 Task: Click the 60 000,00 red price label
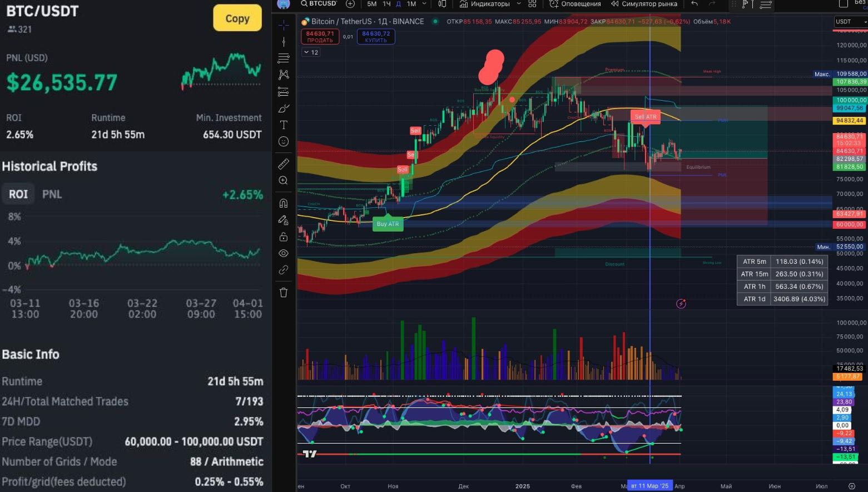point(849,224)
